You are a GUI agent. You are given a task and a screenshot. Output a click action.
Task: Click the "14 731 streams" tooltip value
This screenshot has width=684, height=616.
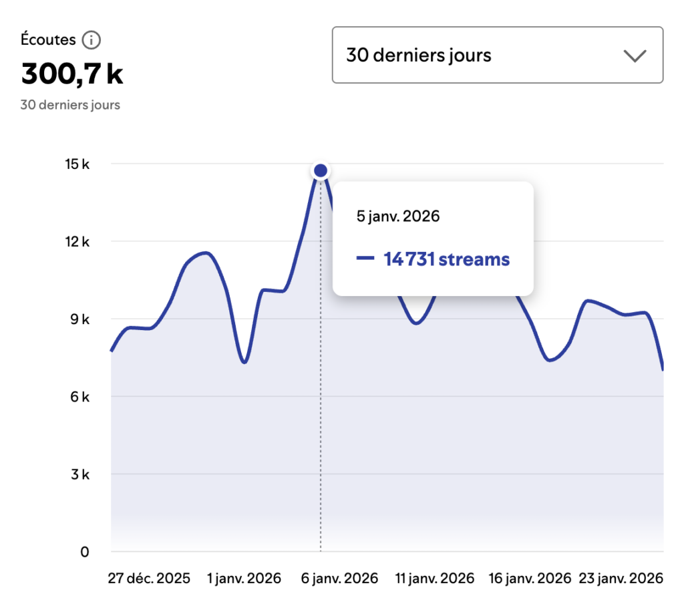[x=446, y=259]
